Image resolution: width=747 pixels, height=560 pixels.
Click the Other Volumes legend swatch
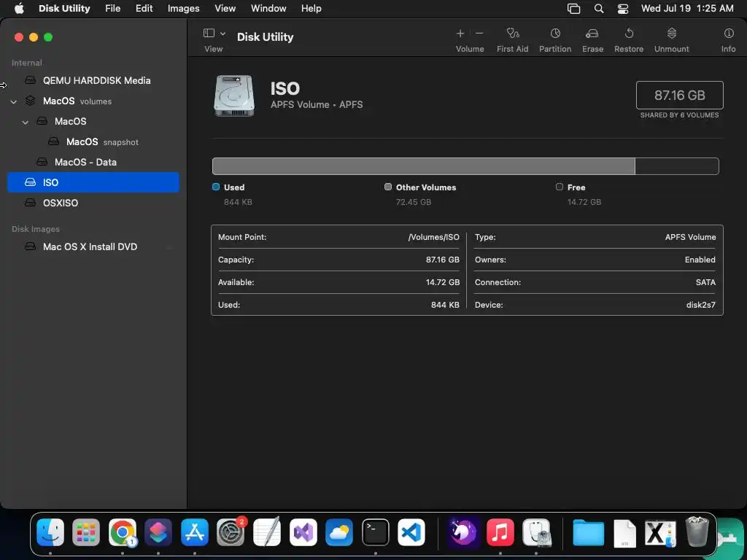[388, 187]
